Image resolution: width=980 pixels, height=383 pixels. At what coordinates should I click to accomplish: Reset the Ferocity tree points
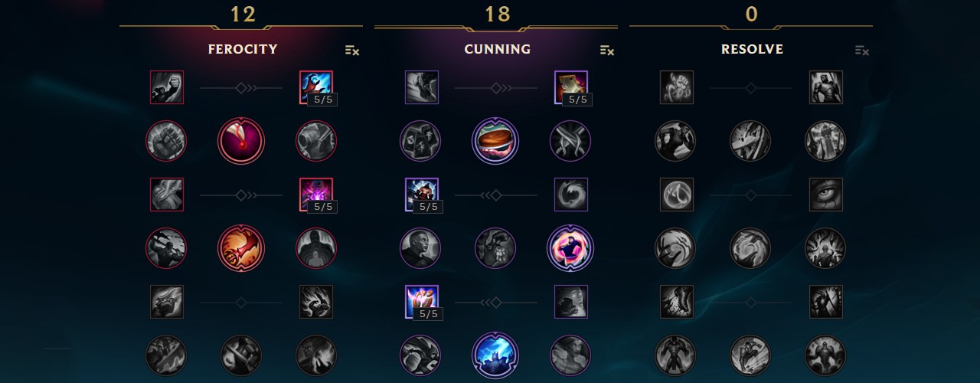coord(352,50)
